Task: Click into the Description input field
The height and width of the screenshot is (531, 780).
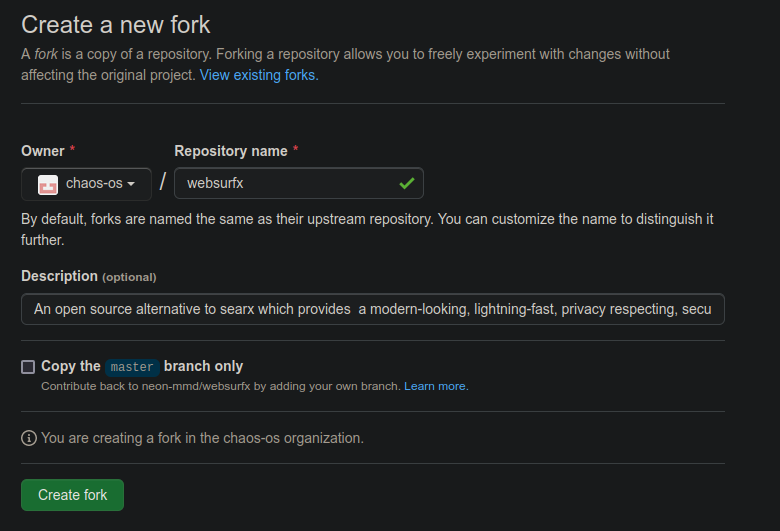Action: 373,309
